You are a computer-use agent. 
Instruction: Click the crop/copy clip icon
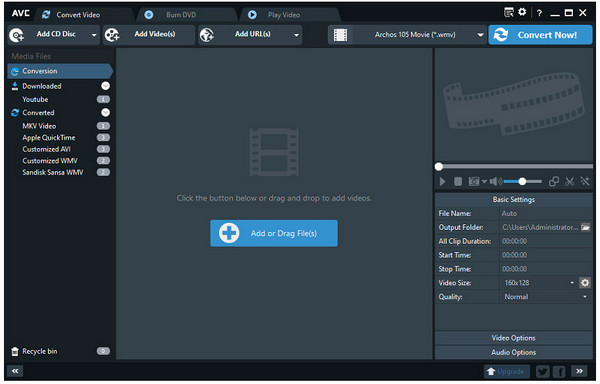click(x=554, y=181)
